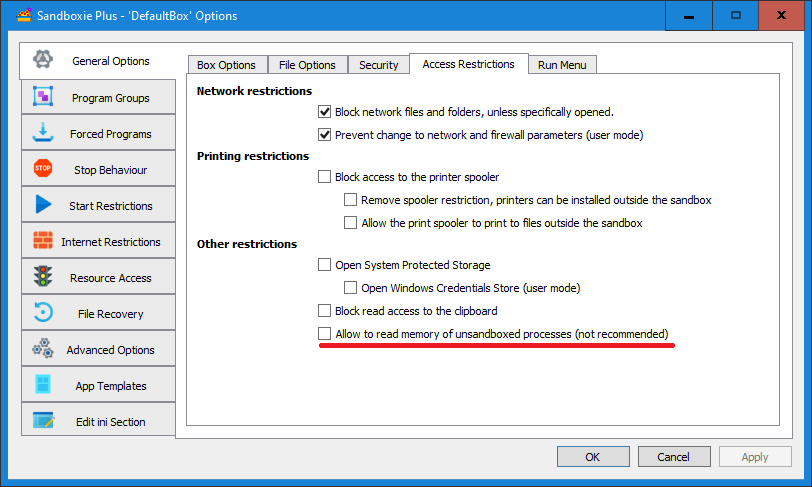Enable Open System Protected Storage
Screen dimensions: 812x487
[x=324, y=265]
